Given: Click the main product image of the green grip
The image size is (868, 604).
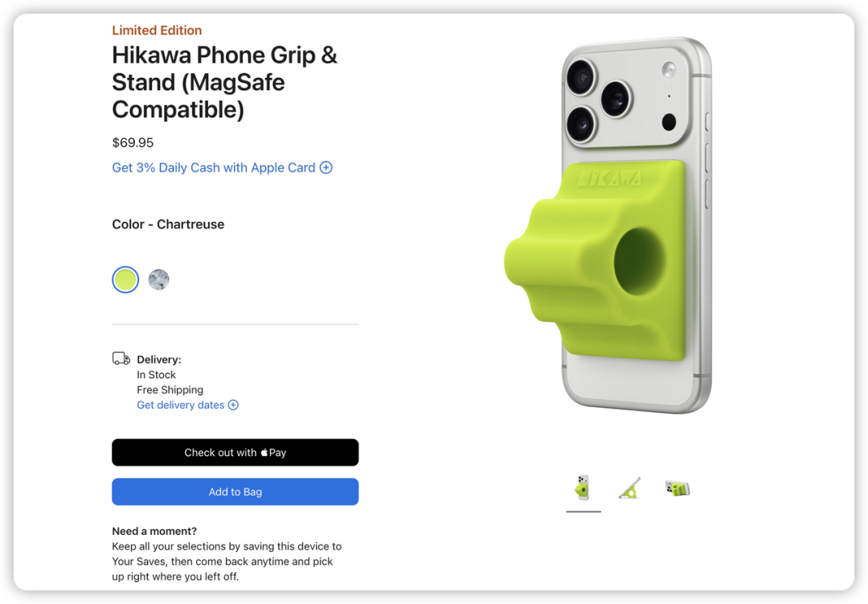Looking at the screenshot, I should coord(608,225).
